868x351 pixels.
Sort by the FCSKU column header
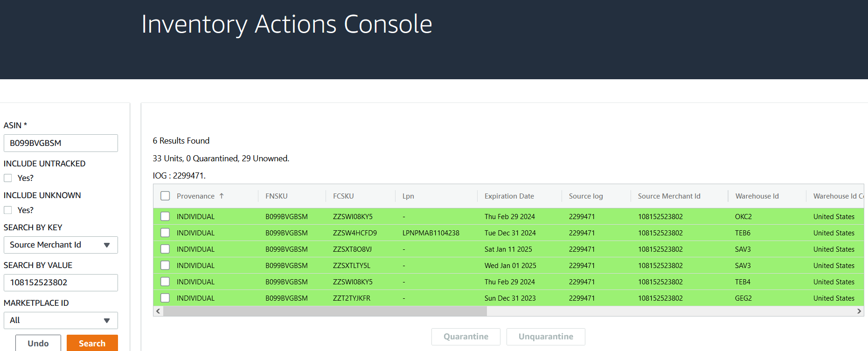coord(343,196)
